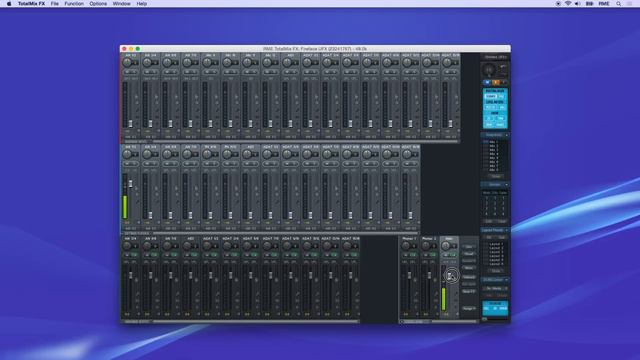Click fader handle of Phones 1 output
This screenshot has height=360, width=640.
pos(409,275)
